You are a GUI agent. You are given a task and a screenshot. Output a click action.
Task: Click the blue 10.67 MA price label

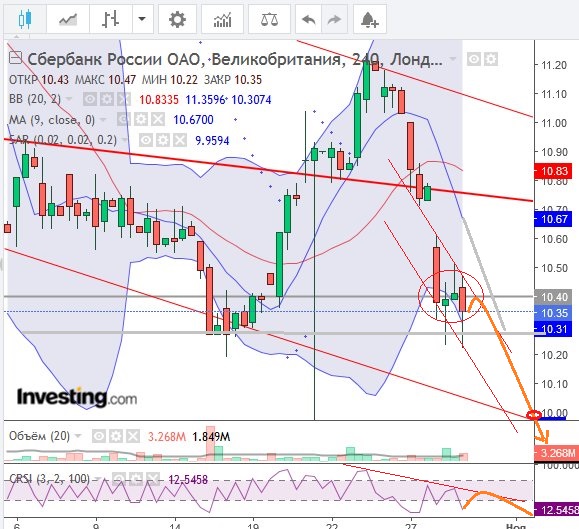pyautogui.click(x=554, y=219)
